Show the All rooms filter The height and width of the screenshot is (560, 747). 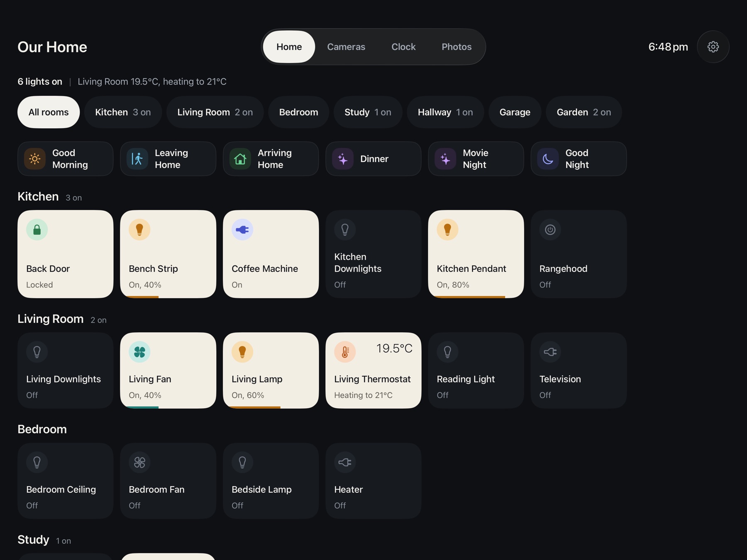(49, 112)
